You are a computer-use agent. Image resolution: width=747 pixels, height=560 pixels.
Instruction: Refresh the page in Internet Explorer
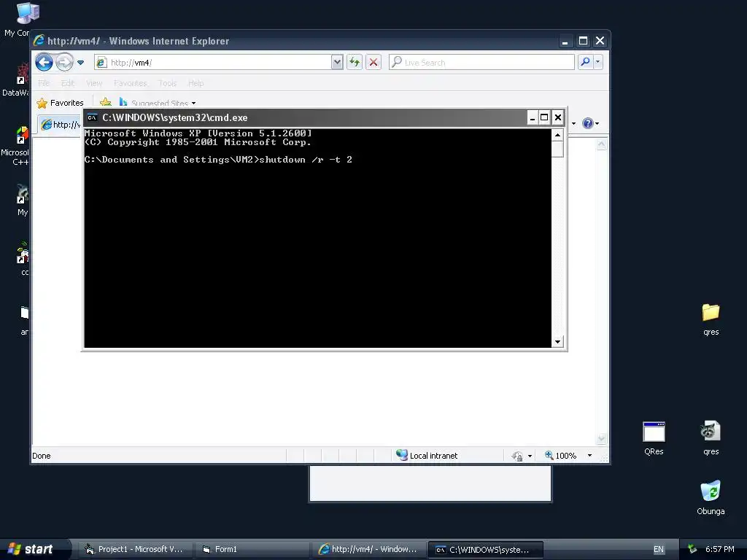(x=355, y=63)
